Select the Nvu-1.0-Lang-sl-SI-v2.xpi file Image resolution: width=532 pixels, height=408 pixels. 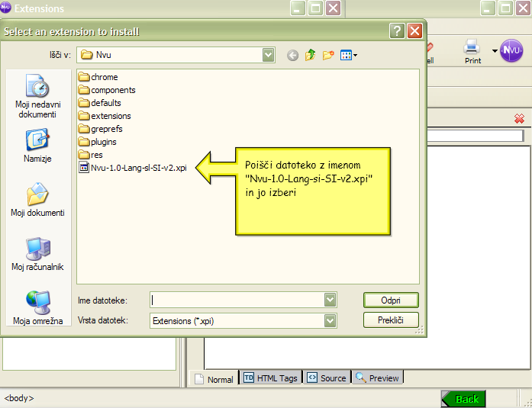137,168
